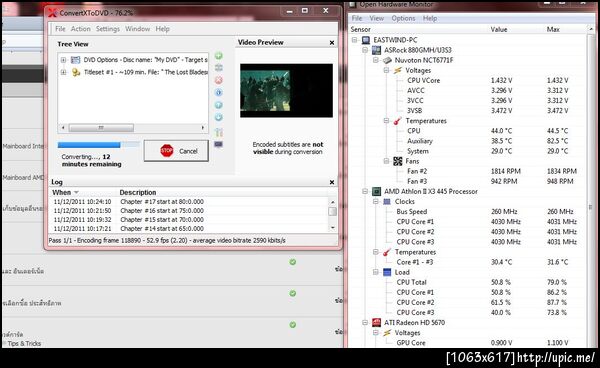Click the Load icon under AMD Athlon
The width and height of the screenshot is (600, 368).
pos(387,272)
